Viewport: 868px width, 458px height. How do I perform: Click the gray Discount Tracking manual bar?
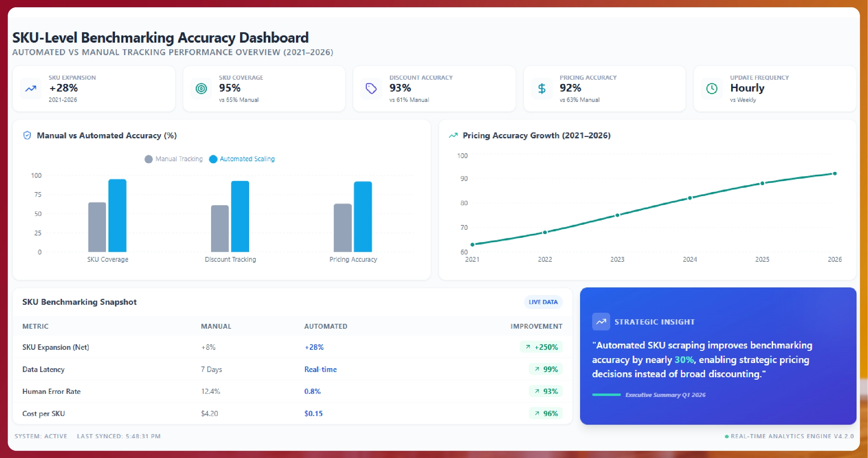220,228
